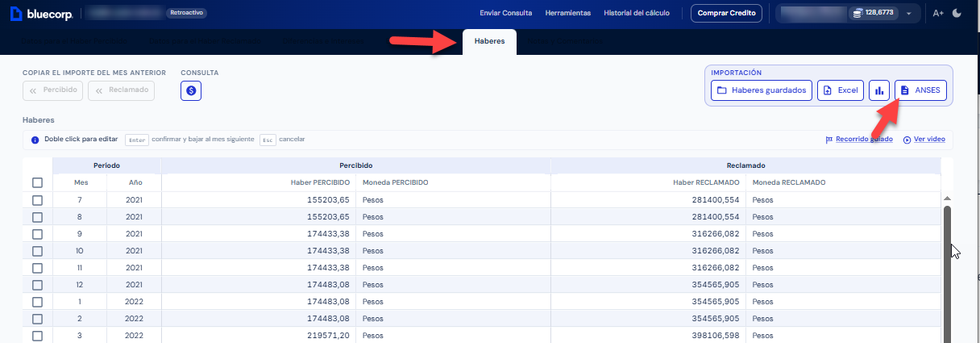This screenshot has height=343, width=980.
Task: Check the row for month 3 2022
Action: coord(37,336)
